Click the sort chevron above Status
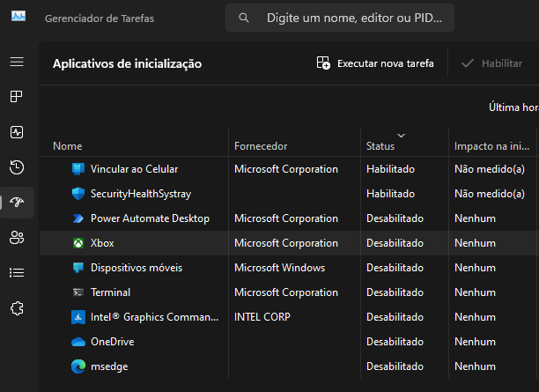Screen dimensions: 539x392 (401, 135)
